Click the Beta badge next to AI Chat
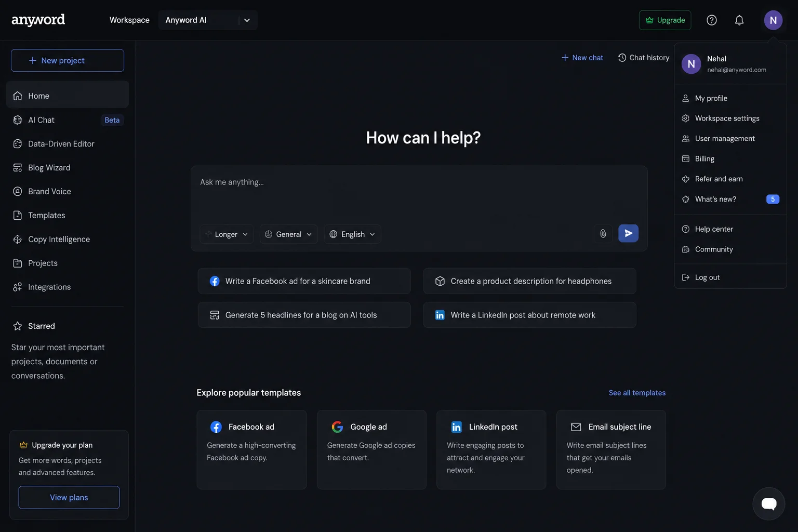Screen dimensions: 798x532 pos(112,120)
